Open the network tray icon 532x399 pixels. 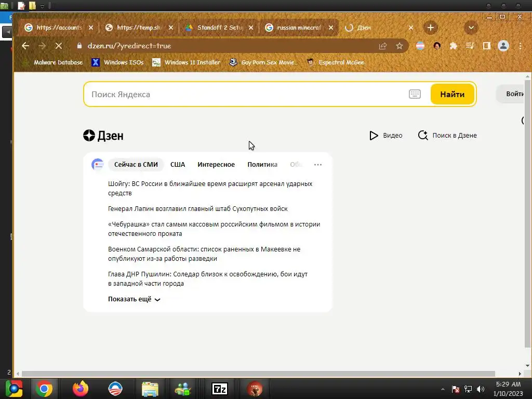468,389
